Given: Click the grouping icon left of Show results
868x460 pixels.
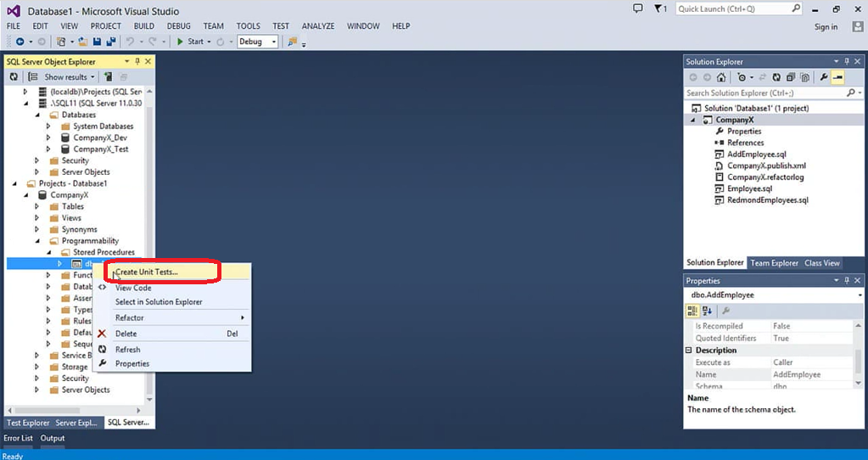Looking at the screenshot, I should pos(33,77).
